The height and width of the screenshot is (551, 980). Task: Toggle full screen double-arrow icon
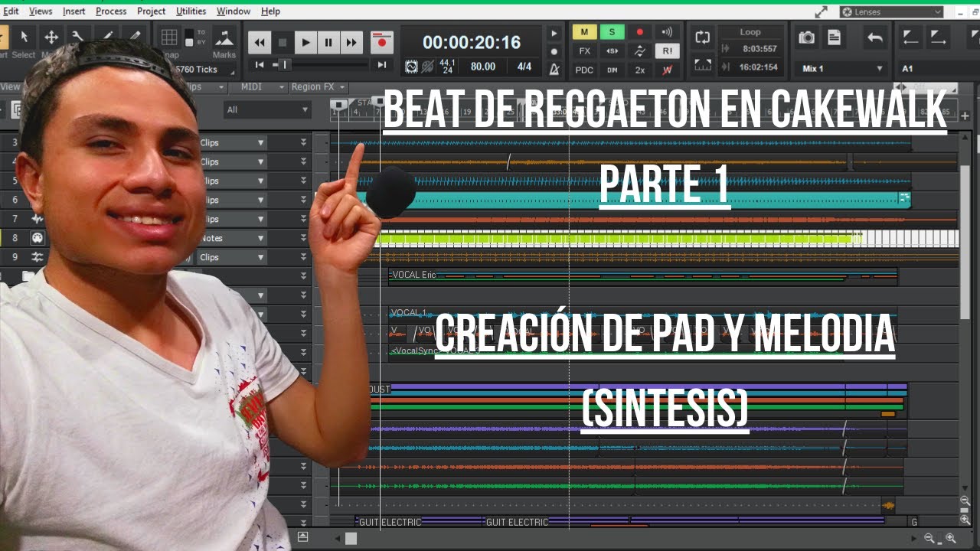(822, 11)
